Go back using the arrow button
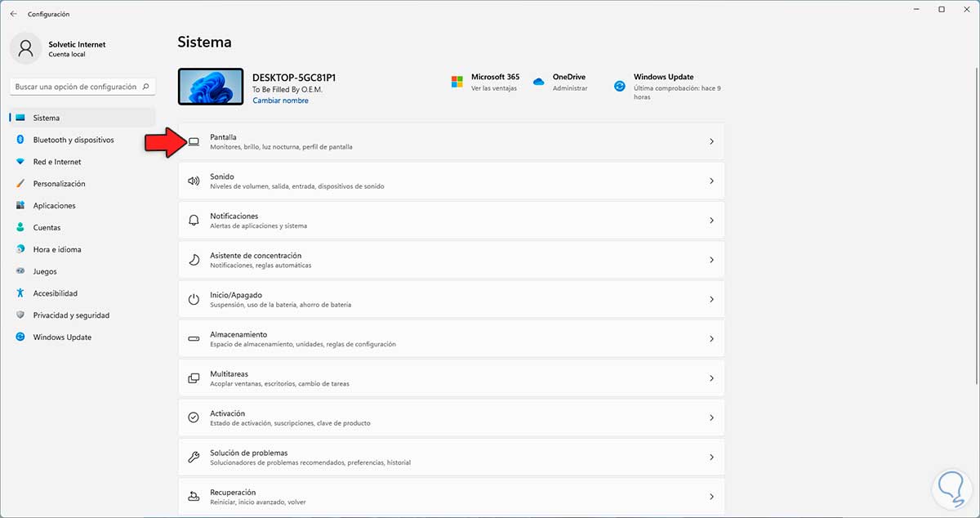Image resolution: width=980 pixels, height=518 pixels. point(13,14)
